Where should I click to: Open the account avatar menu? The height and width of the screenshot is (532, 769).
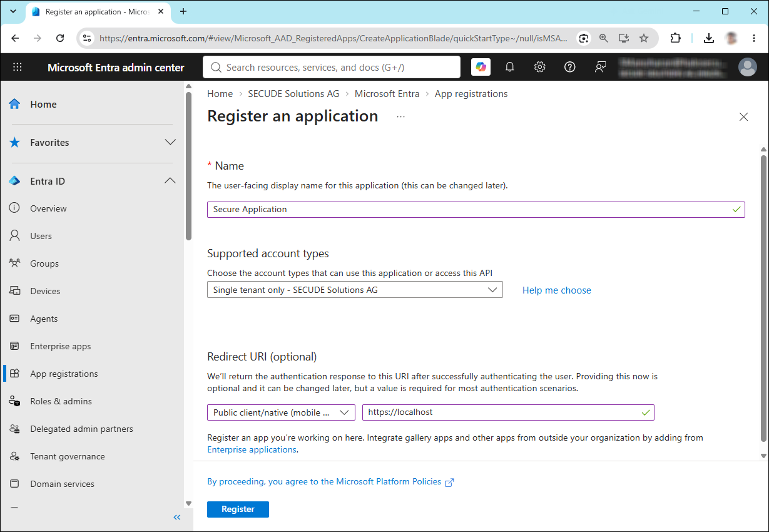[747, 67]
